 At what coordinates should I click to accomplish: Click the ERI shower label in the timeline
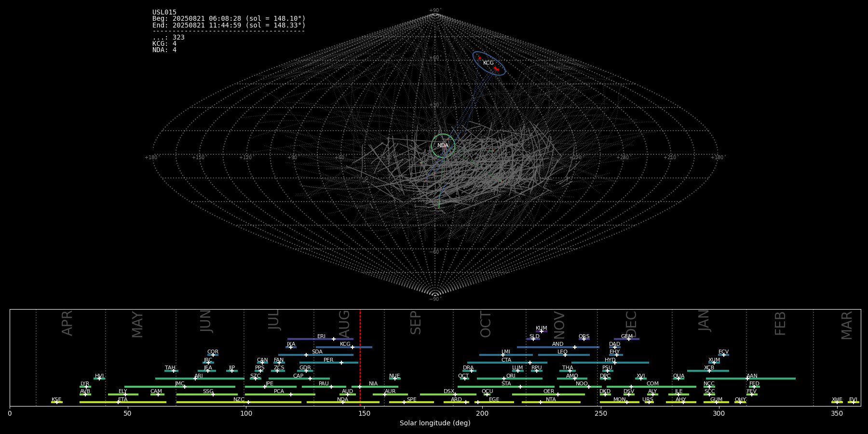coord(321,337)
